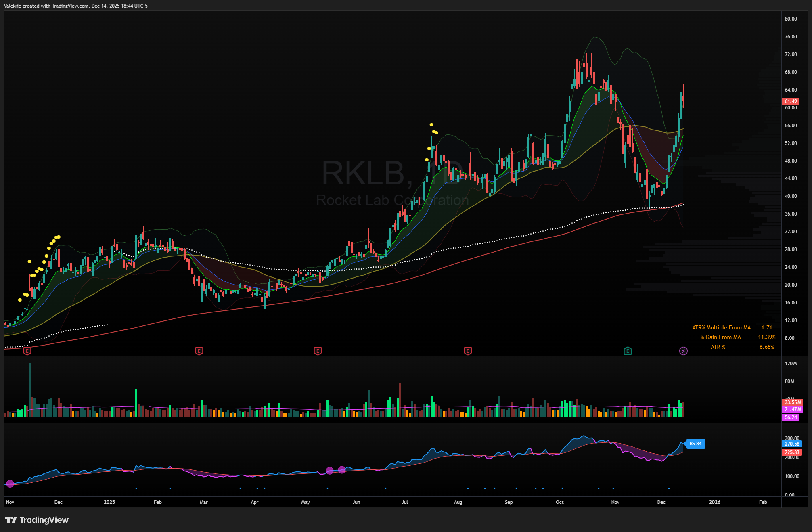
Task: Click the leftmost earnings E marker
Action: (27, 351)
